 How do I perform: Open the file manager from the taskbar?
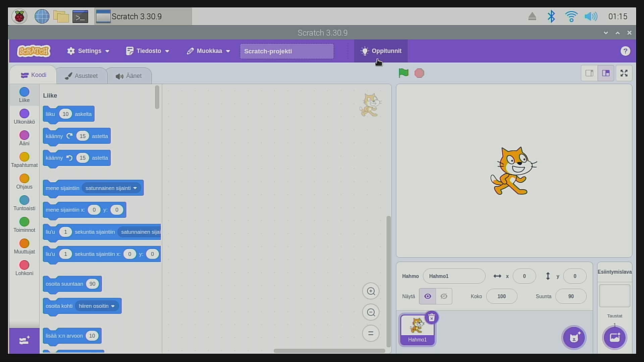pyautogui.click(x=61, y=16)
